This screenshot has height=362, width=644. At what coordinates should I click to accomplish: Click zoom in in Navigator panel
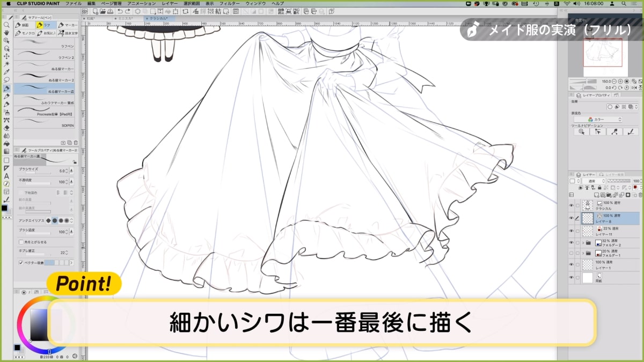click(621, 82)
